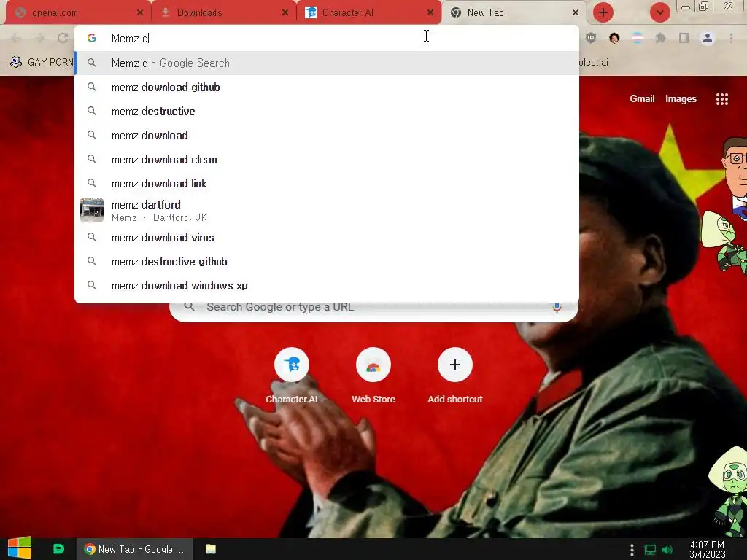Close the Character.AI tab
Image resolution: width=747 pixels, height=560 pixels.
pyautogui.click(x=430, y=13)
